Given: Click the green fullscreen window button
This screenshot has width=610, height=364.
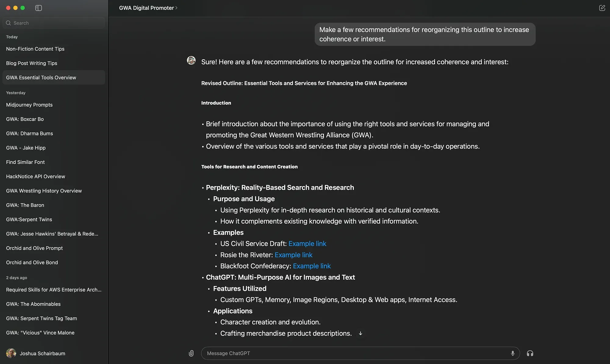Looking at the screenshot, I should pyautogui.click(x=23, y=8).
